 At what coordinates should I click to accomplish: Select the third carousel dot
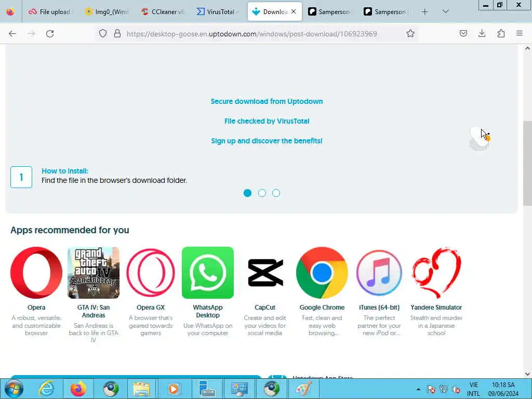coord(276,193)
